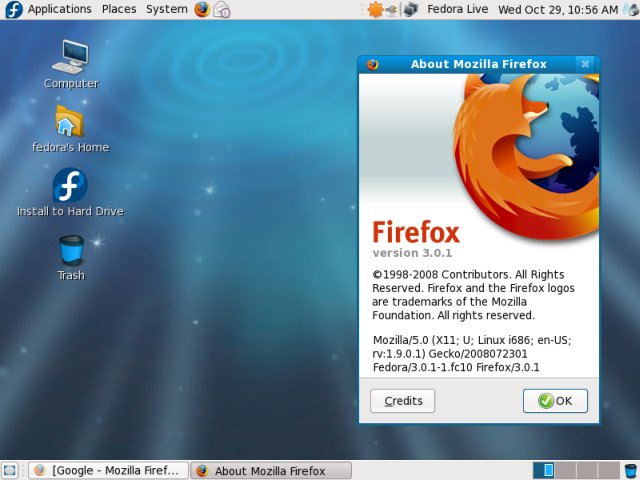The width and height of the screenshot is (640, 480).
Task: Click the Fedora logo in top panel
Action: (x=13, y=9)
